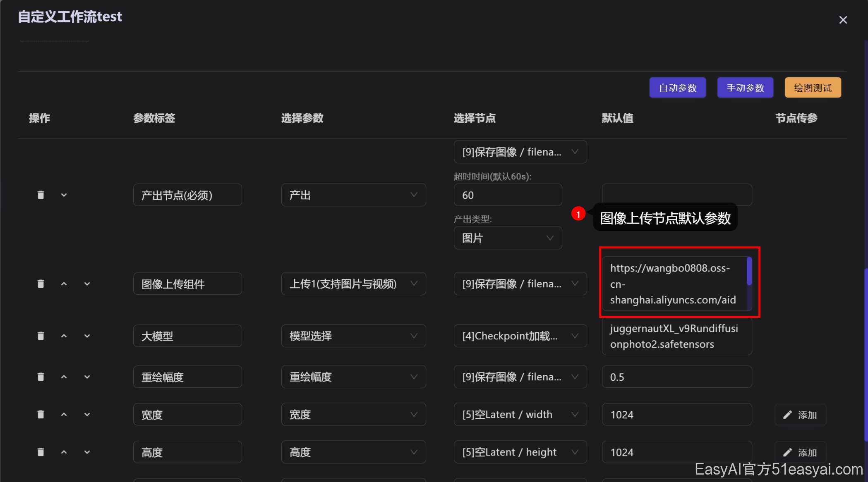This screenshot has height=482, width=868.
Task: Delete the 宽度 row
Action: [41, 414]
